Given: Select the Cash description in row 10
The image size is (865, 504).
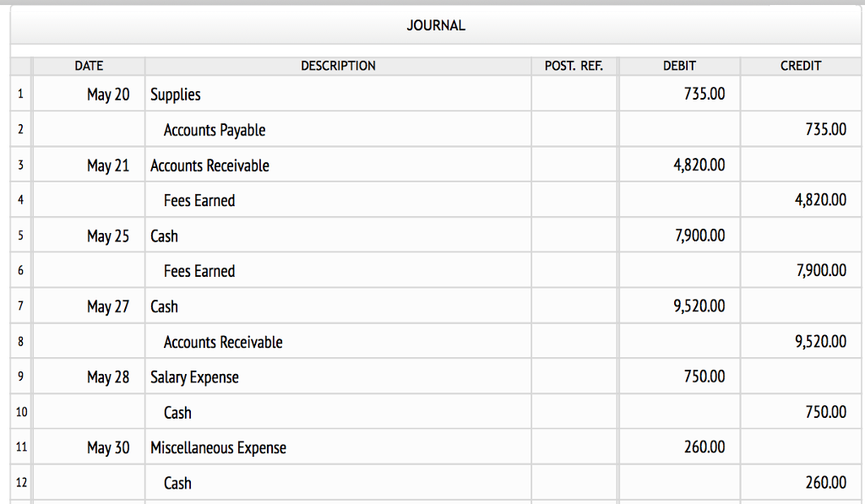Looking at the screenshot, I should point(338,412).
